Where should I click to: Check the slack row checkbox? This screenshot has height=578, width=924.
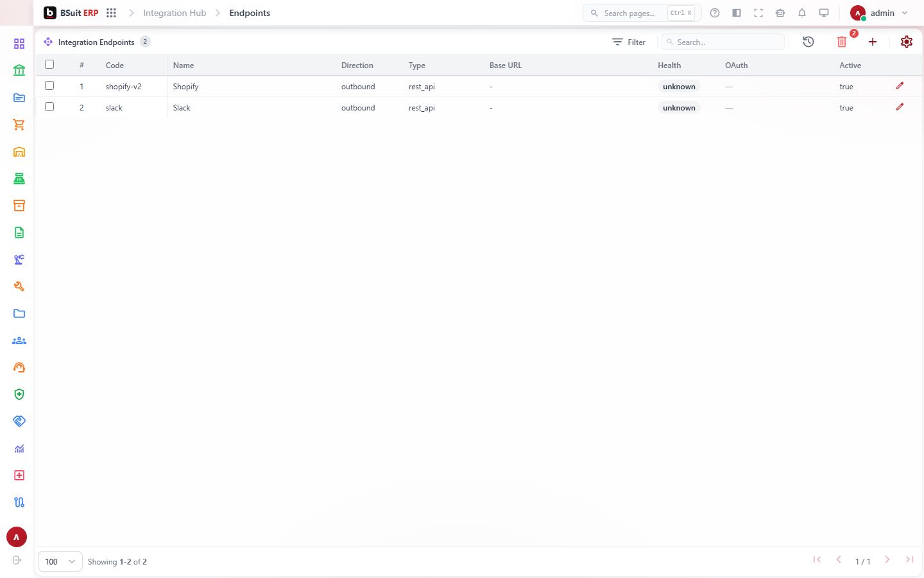49,107
